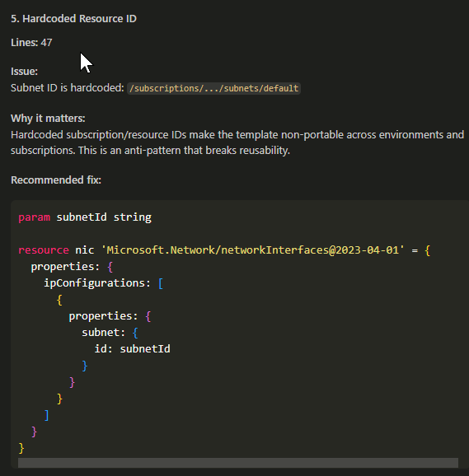Click the 'subnet:' property in code
This screenshot has height=476, width=469.
tap(103, 333)
